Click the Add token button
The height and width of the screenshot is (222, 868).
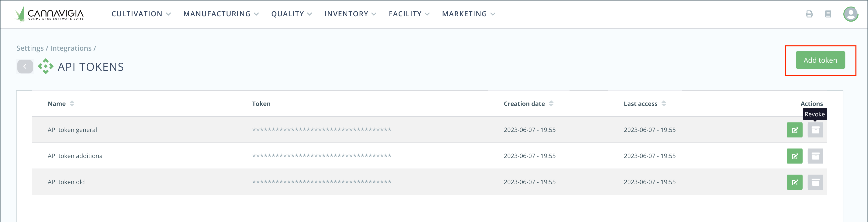pyautogui.click(x=820, y=60)
